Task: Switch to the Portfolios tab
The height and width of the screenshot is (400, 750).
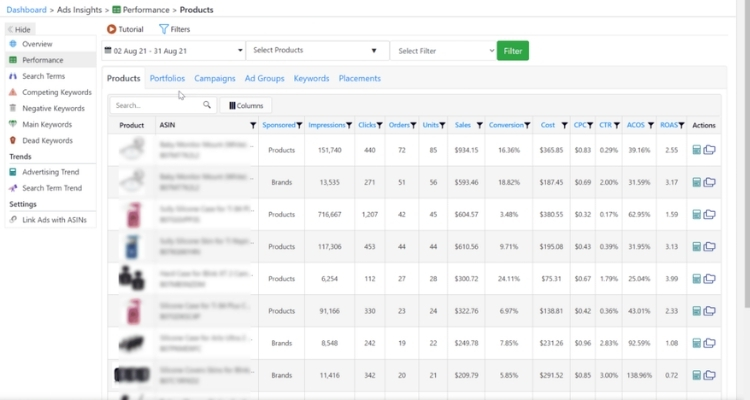Action: [x=167, y=78]
